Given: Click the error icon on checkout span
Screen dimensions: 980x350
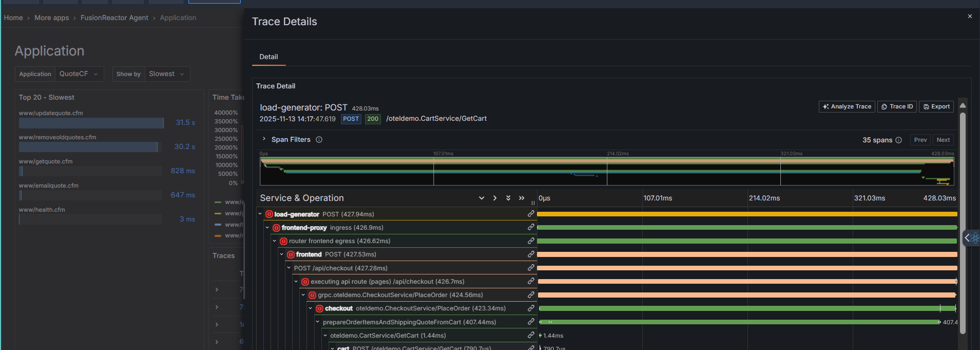Looking at the screenshot, I should (x=319, y=308).
